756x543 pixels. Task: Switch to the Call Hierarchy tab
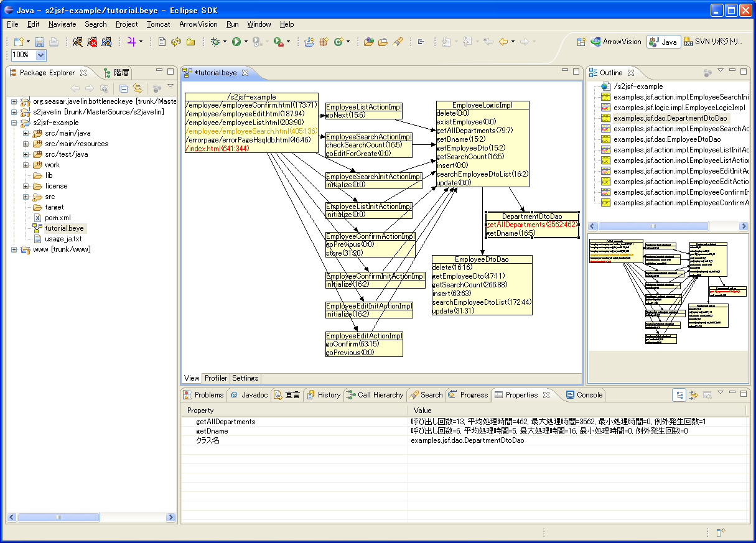point(375,395)
